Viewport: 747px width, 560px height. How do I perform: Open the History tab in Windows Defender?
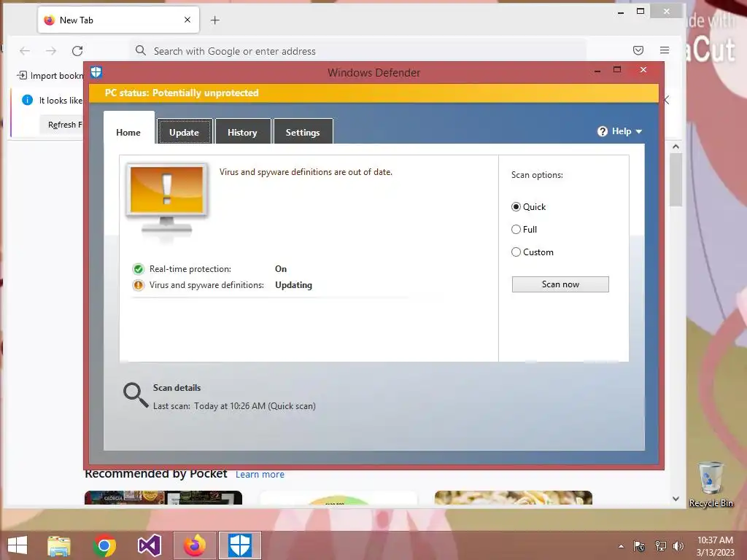pyautogui.click(x=242, y=132)
